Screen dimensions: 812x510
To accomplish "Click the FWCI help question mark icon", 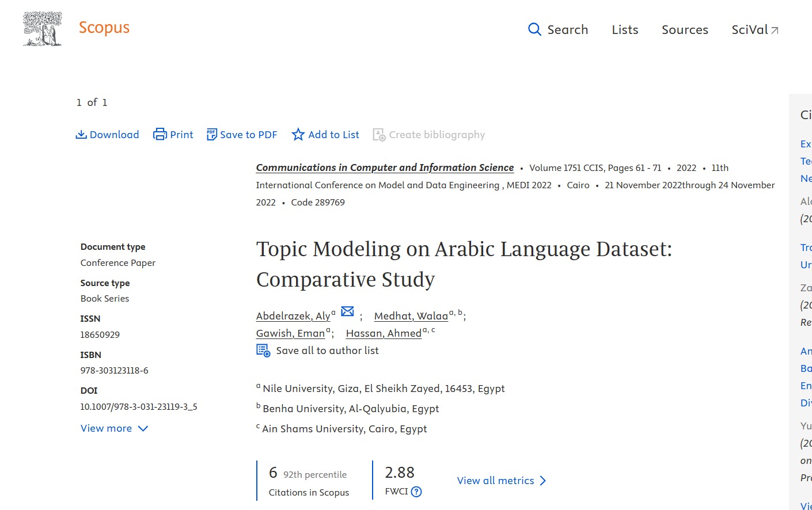I will click(x=416, y=492).
